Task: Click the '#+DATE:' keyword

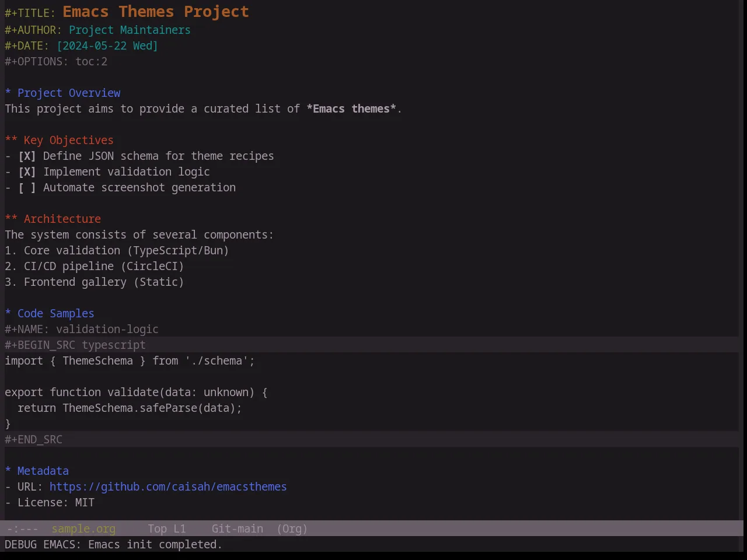Action: coord(27,45)
